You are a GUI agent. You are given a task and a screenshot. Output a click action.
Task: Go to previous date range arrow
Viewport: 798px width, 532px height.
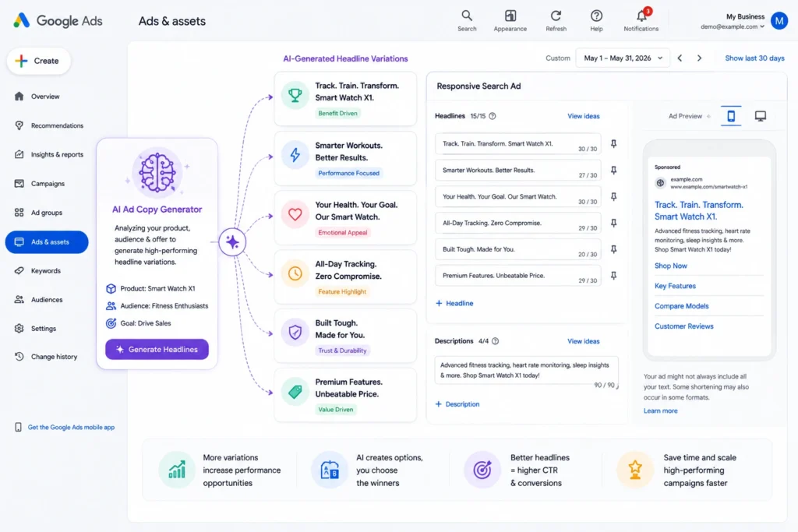click(x=680, y=58)
